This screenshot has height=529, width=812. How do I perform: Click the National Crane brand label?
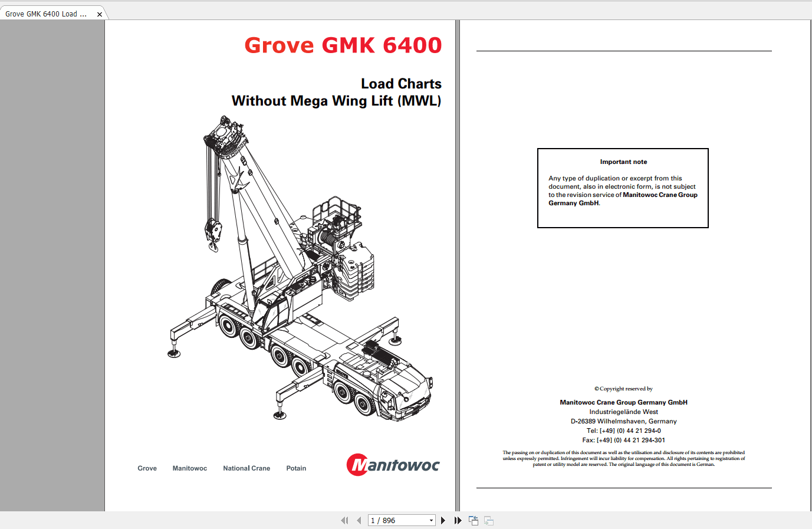246,468
